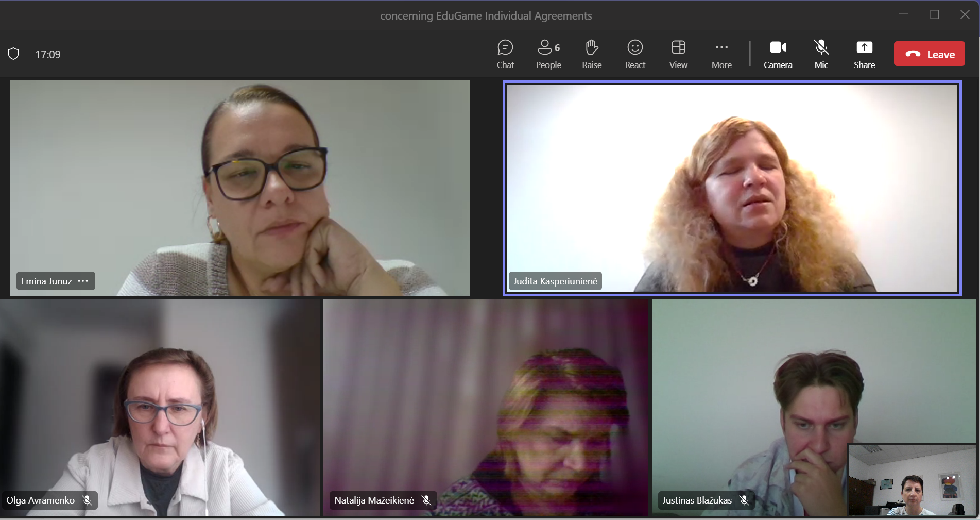The height and width of the screenshot is (520, 980).
Task: Open the React emoji options
Action: tap(635, 54)
